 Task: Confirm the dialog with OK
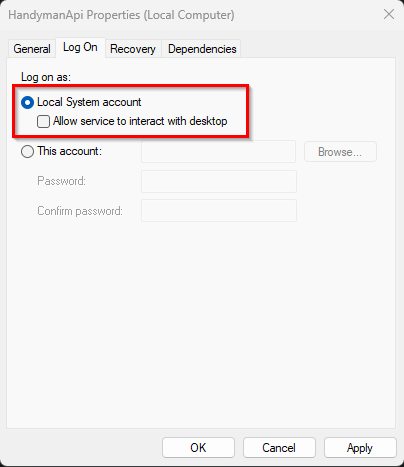click(x=198, y=448)
